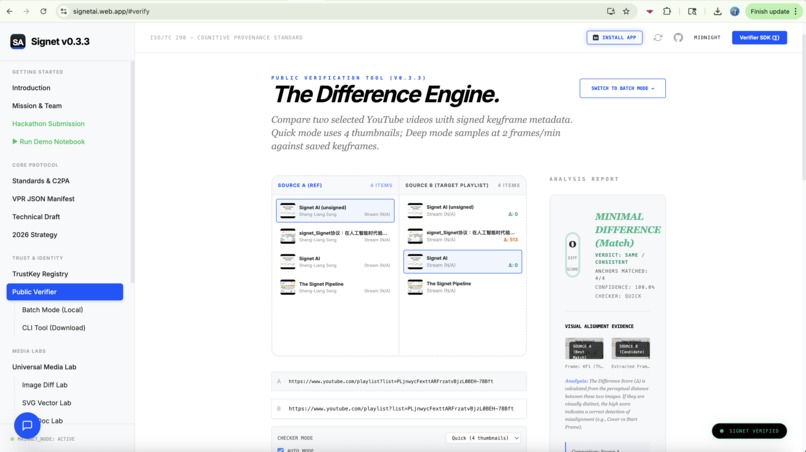The width and height of the screenshot is (806, 452).
Task: Open SVG Vector Lab subitem
Action: coord(47,403)
